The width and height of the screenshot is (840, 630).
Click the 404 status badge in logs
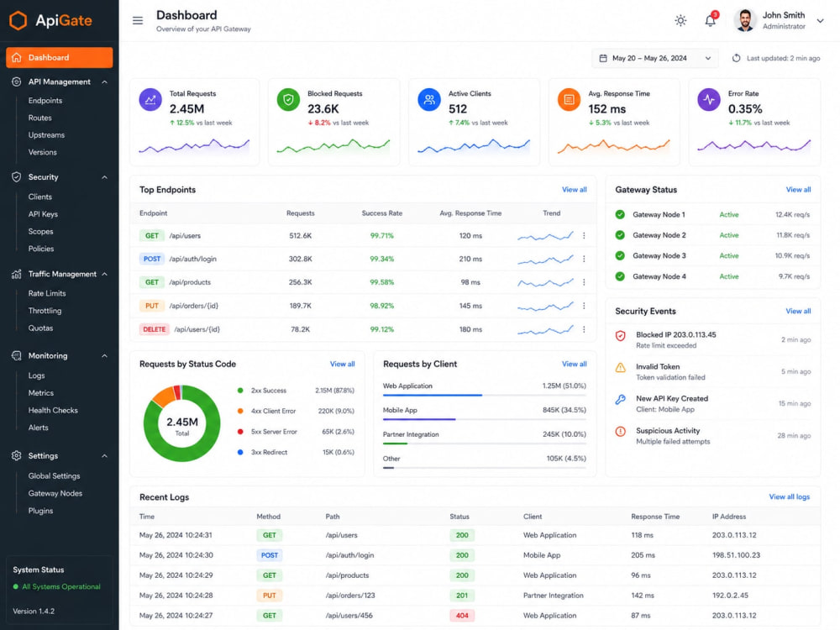462,616
